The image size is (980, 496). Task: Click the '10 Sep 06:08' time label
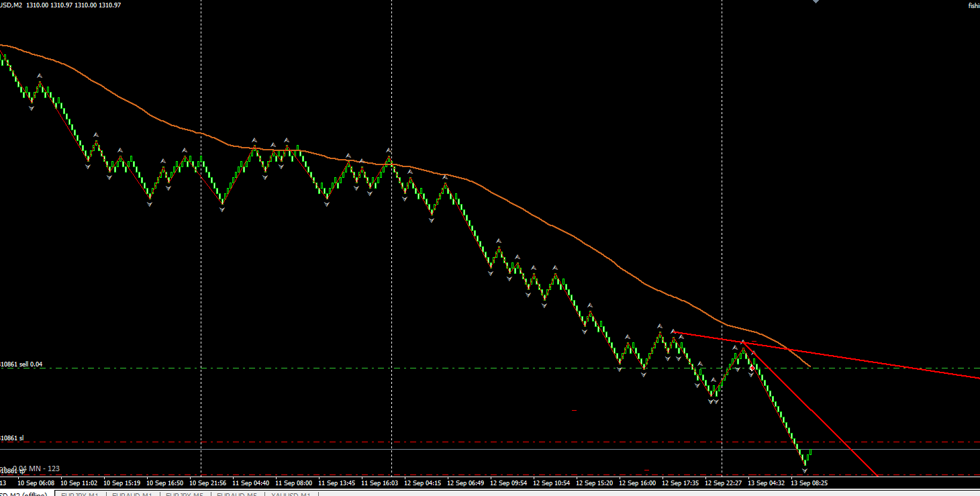tap(36, 483)
